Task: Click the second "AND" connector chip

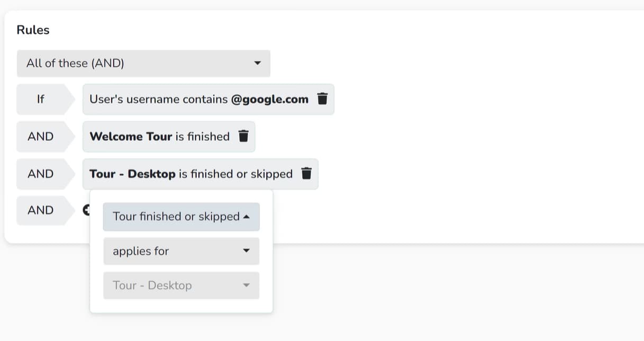Action: [40, 174]
